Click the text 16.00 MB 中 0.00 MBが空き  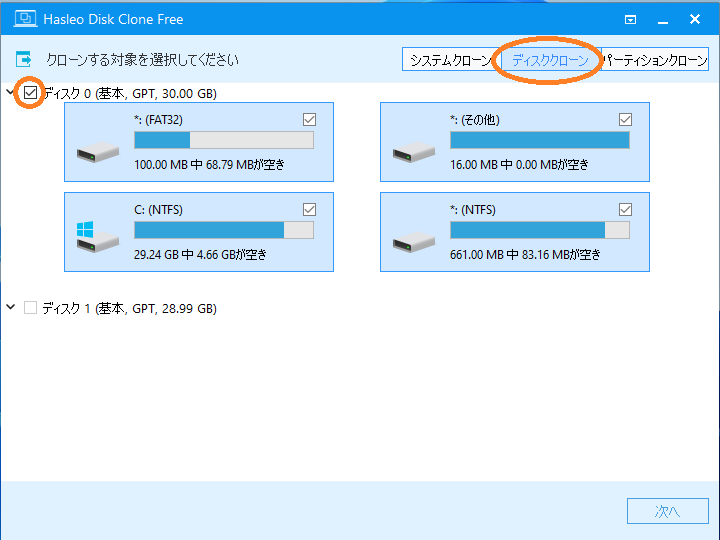click(519, 164)
